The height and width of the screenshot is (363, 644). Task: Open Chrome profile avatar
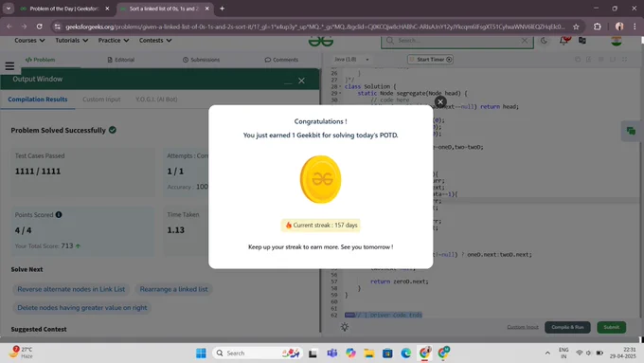tap(619, 27)
